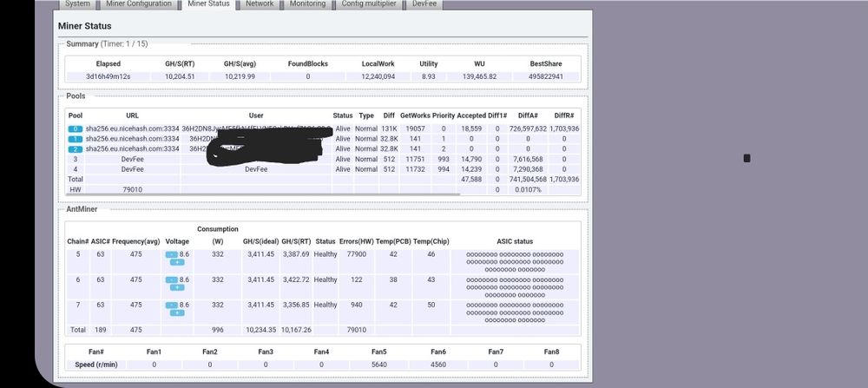Image resolution: width=868 pixels, height=388 pixels.
Task: Click total ASIC count 189
Action: pyautogui.click(x=100, y=330)
